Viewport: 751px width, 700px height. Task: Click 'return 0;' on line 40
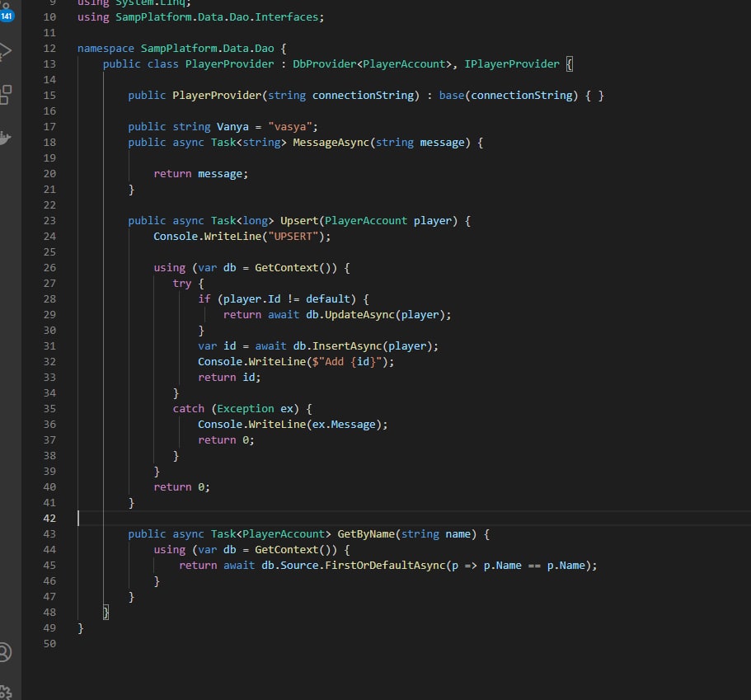tap(181, 487)
